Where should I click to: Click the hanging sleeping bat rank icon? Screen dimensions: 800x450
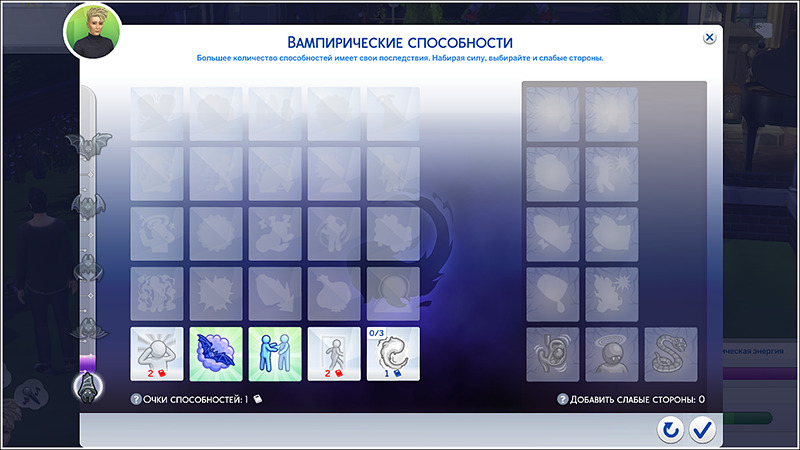(87, 388)
